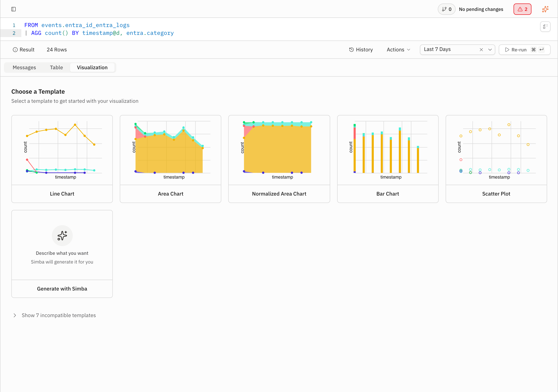Click the format query icon beside editor

[x=545, y=27]
